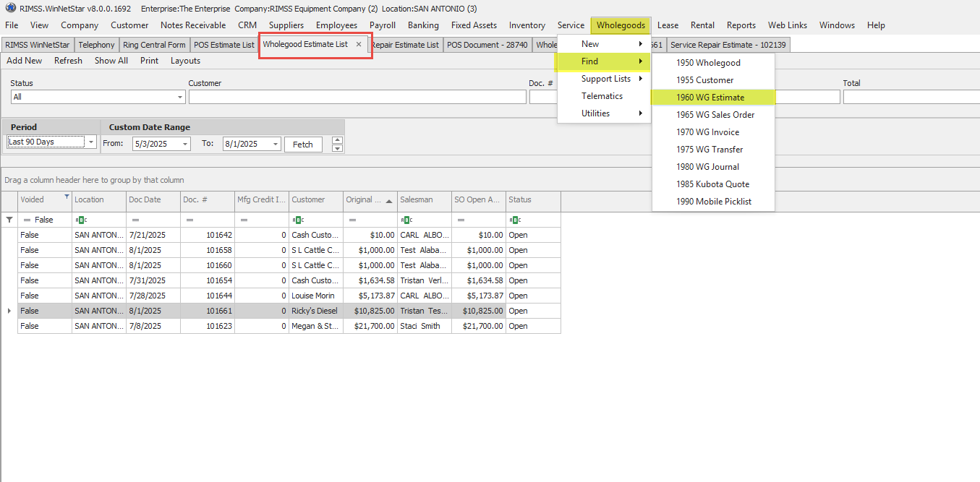This screenshot has width=980, height=482.
Task: Select 1985 Kubota Quote menu item
Action: 713,184
